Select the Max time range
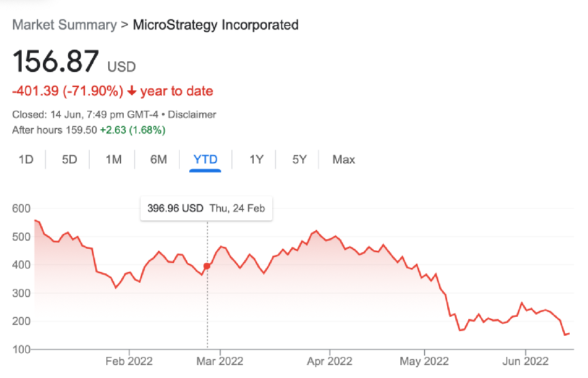This screenshot has width=588, height=378. click(x=344, y=160)
